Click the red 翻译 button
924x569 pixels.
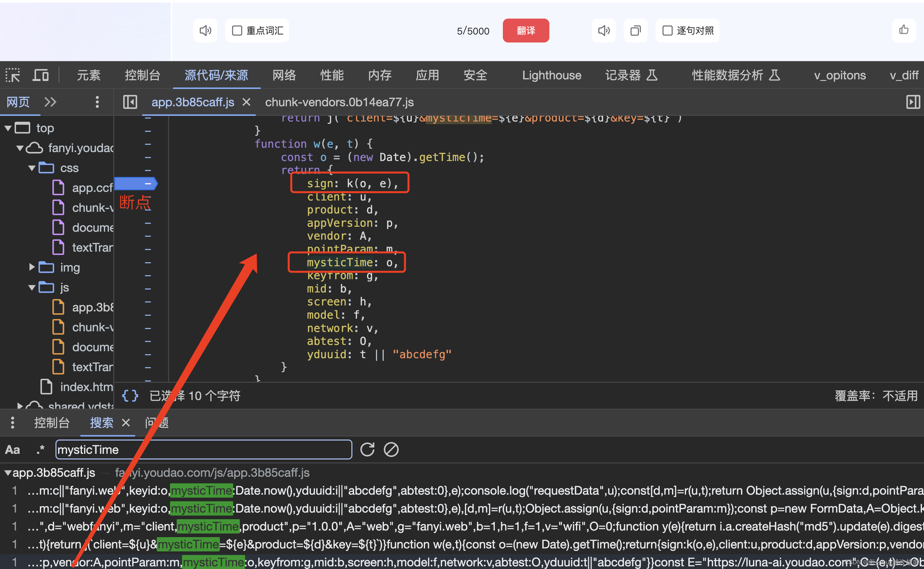pos(526,31)
